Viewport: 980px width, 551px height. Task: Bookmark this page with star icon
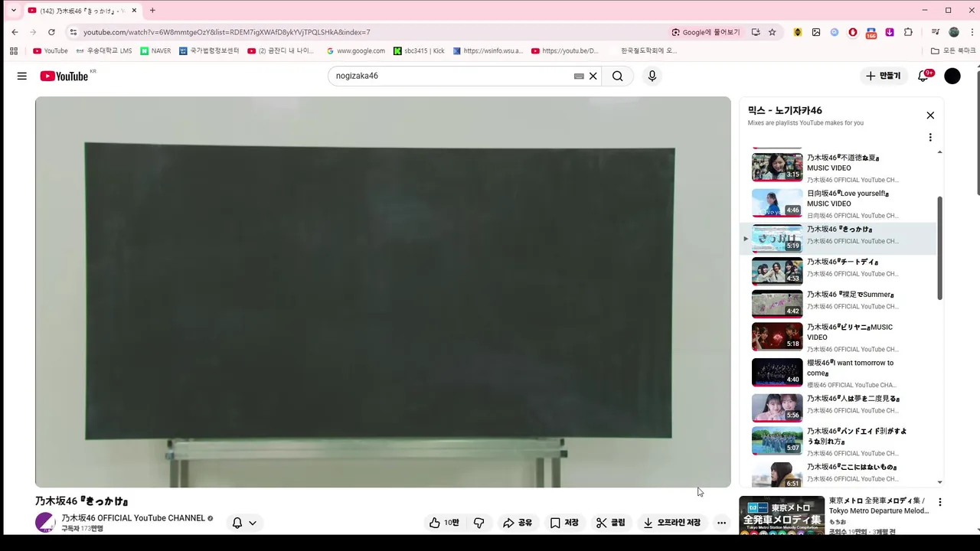click(x=772, y=32)
